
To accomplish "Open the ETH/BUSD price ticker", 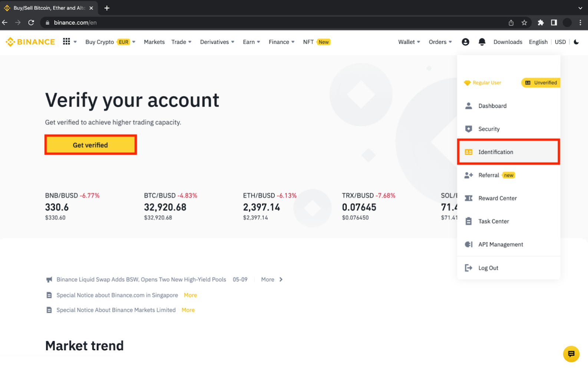I will click(270, 206).
